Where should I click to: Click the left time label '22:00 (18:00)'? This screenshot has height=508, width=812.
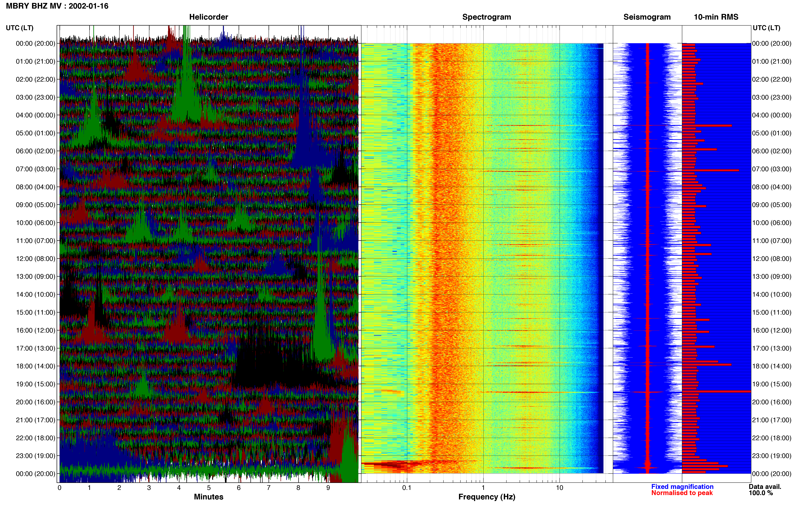click(x=36, y=438)
